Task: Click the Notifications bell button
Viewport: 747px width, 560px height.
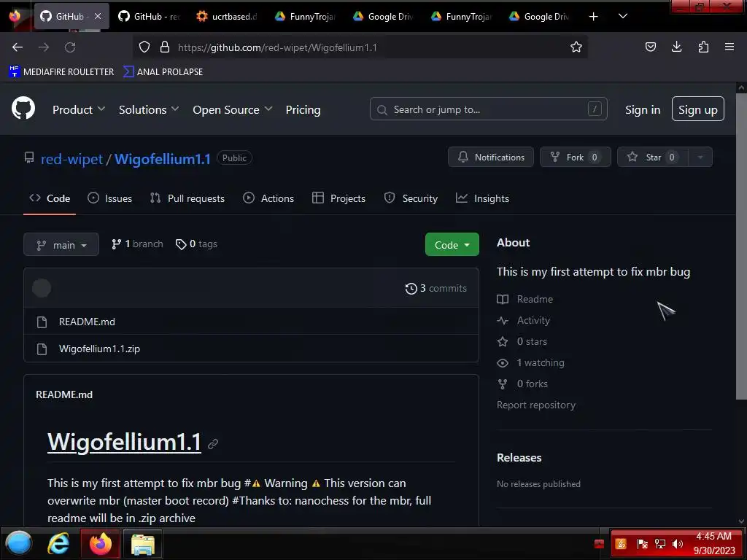Action: 491,157
